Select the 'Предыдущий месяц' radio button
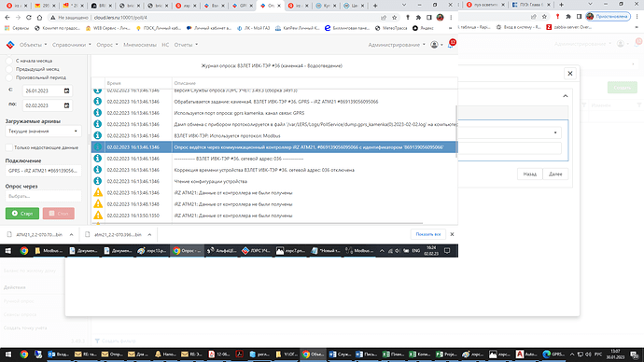644x362 pixels. click(x=9, y=69)
